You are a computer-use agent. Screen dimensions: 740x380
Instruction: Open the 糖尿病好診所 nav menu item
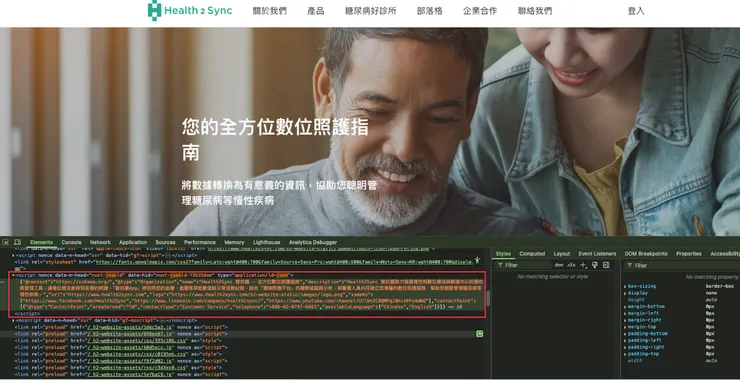[370, 11]
